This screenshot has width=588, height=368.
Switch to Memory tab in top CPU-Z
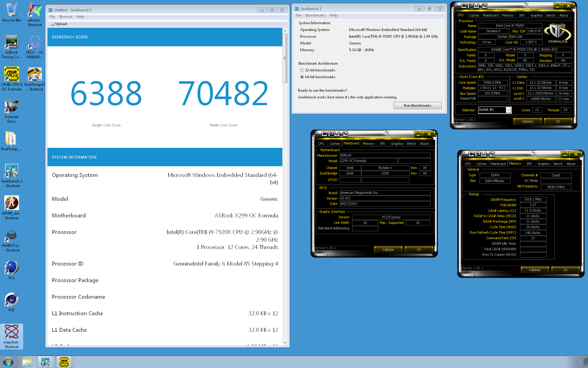coord(508,15)
